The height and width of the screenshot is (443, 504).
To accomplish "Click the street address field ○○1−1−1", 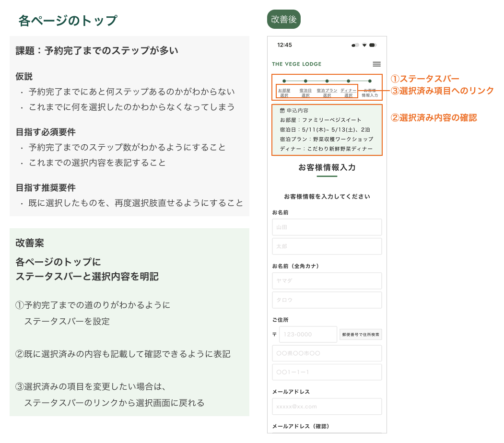I will point(327,372).
